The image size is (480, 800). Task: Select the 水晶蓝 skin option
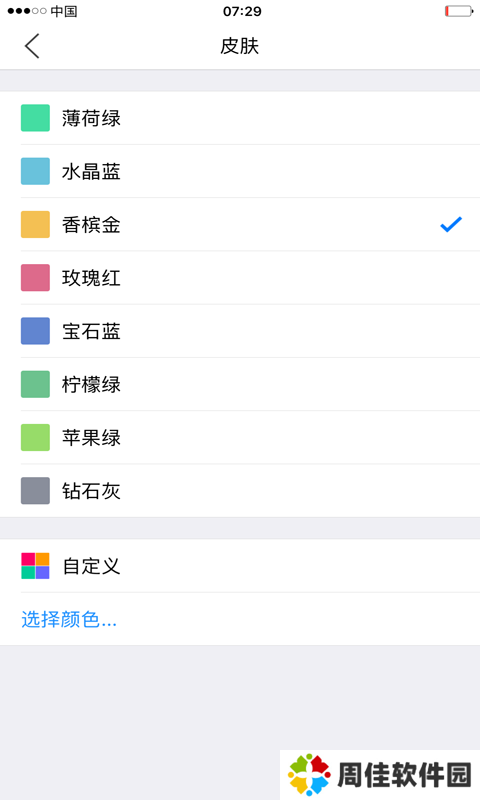(x=240, y=171)
